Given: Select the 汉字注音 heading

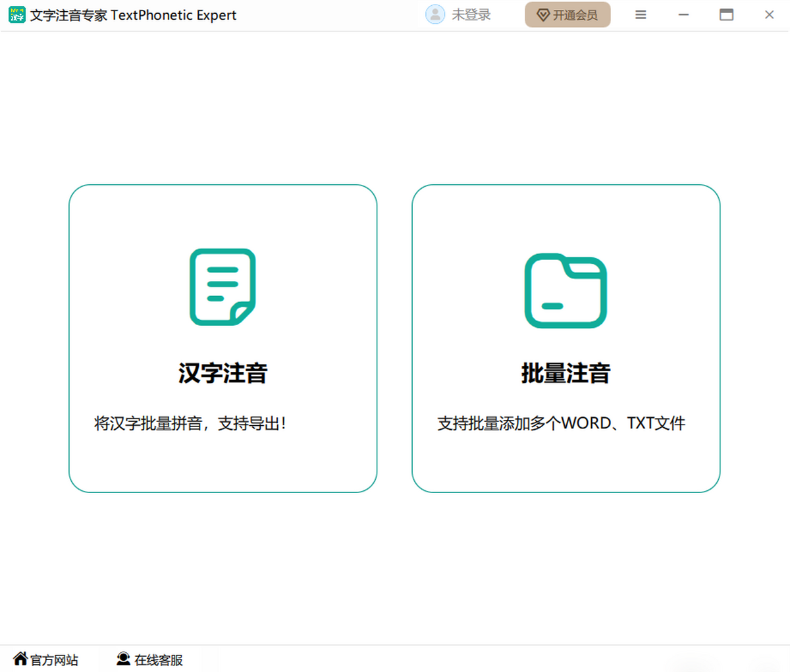Looking at the screenshot, I should (223, 373).
